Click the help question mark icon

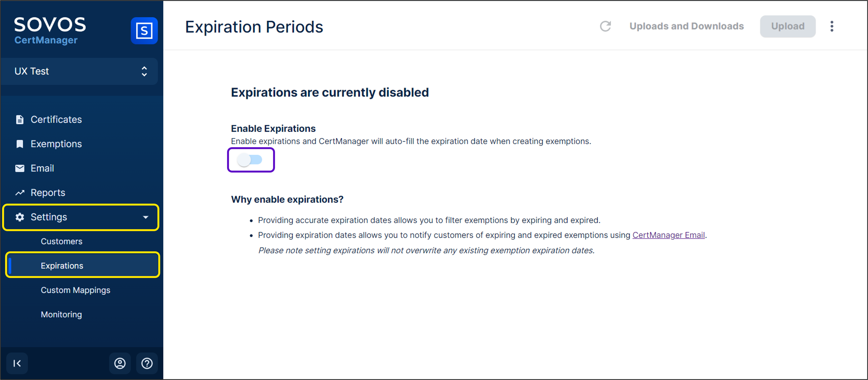(x=147, y=363)
